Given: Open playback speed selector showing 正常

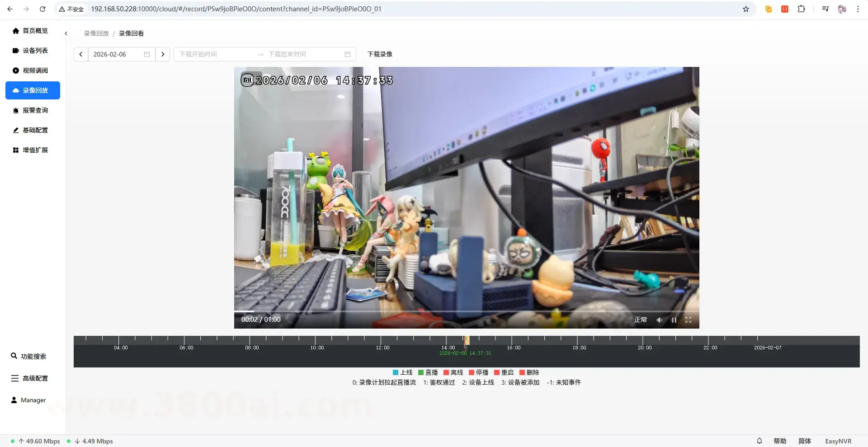Looking at the screenshot, I should 640,320.
